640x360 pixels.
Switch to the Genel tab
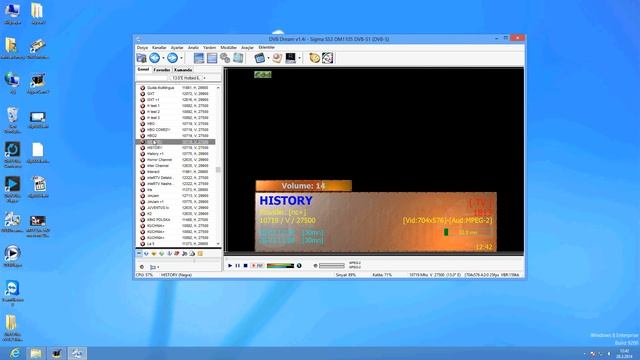pos(143,69)
